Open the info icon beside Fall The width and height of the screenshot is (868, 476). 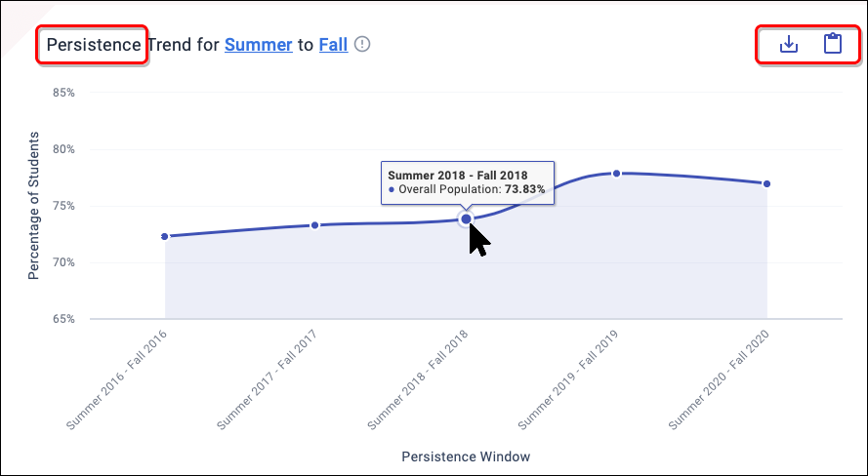click(363, 44)
